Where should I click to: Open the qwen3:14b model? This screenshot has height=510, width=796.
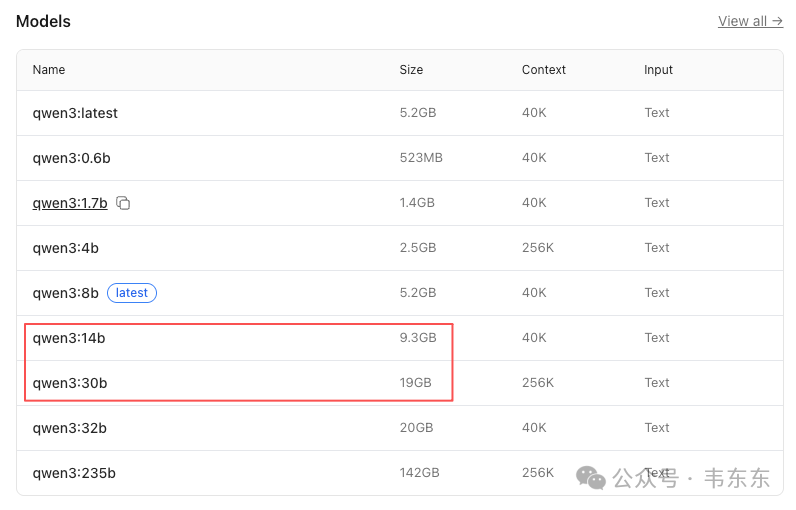pyautogui.click(x=69, y=338)
